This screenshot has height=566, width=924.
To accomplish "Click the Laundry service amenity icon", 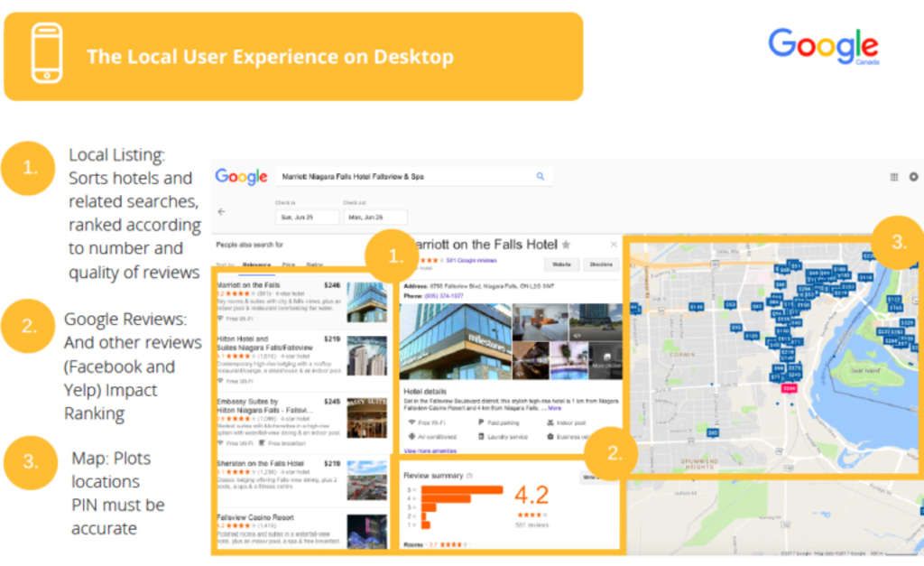I will click(480, 437).
